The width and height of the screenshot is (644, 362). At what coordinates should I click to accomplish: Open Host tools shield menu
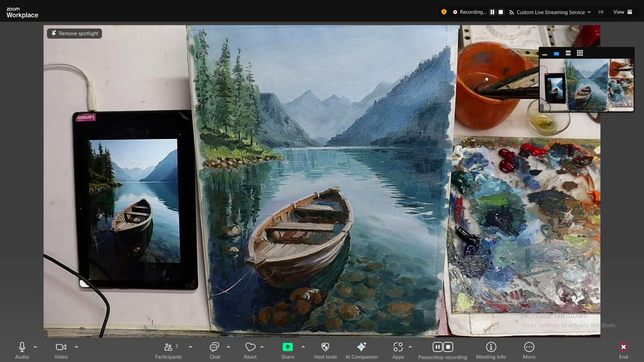[325, 350]
